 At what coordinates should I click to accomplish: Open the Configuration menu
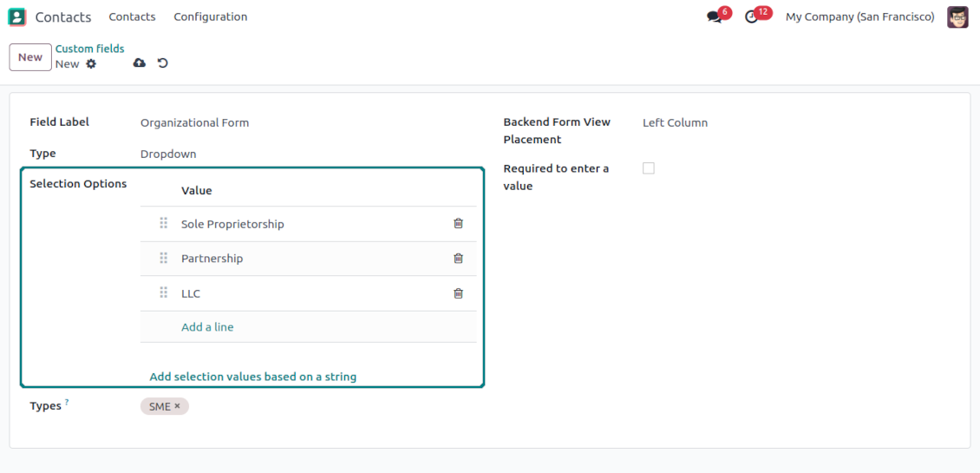click(x=210, y=16)
